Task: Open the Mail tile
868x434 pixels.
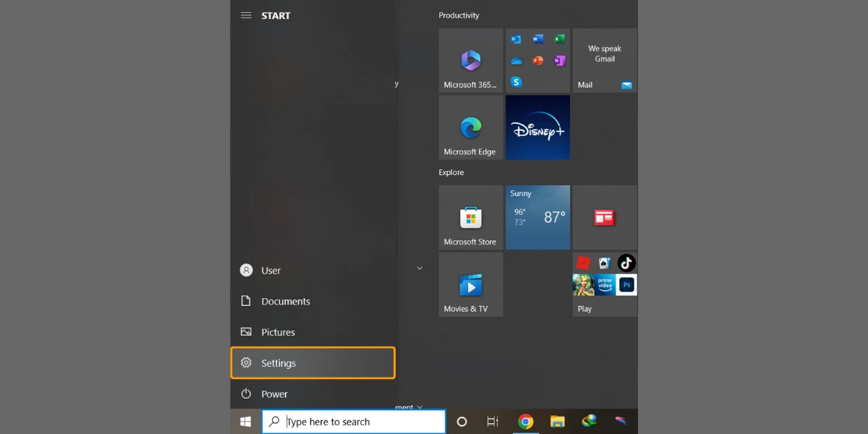Action: pyautogui.click(x=605, y=60)
